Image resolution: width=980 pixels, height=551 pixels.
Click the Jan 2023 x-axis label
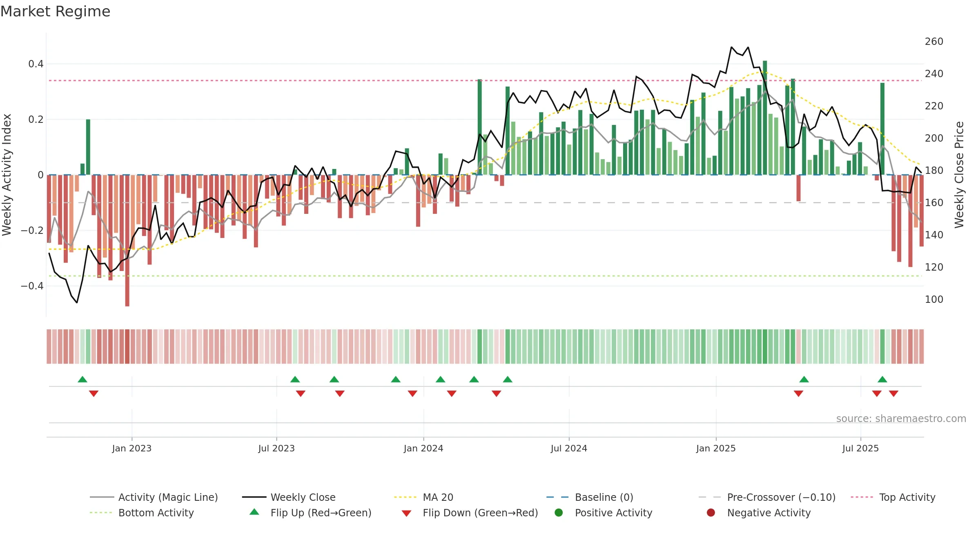coord(132,448)
